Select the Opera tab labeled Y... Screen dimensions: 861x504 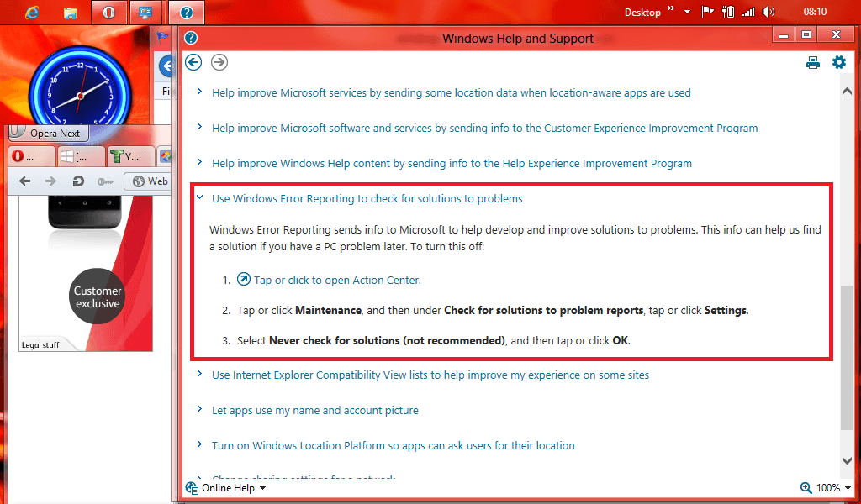pos(130,156)
